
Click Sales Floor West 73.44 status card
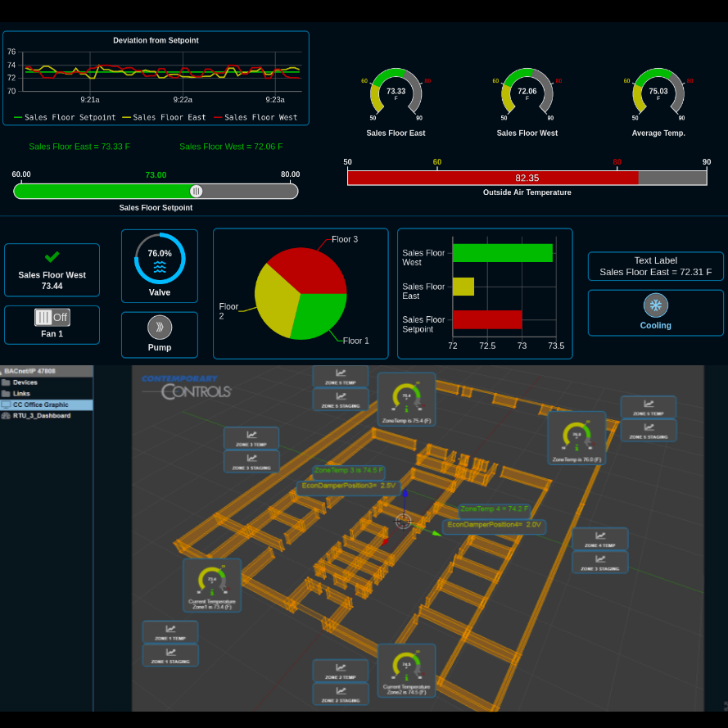coord(52,269)
